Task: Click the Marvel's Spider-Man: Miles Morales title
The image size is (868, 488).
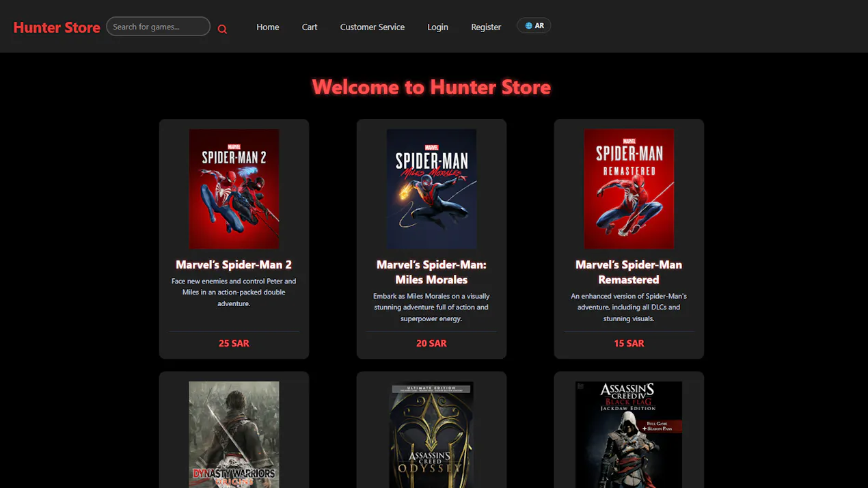Action: tap(431, 272)
